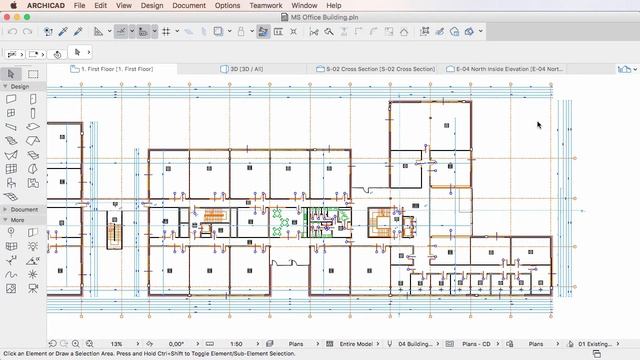The height and width of the screenshot is (360, 640).
Task: Collapse the More toolbox group
Action: coord(5,220)
